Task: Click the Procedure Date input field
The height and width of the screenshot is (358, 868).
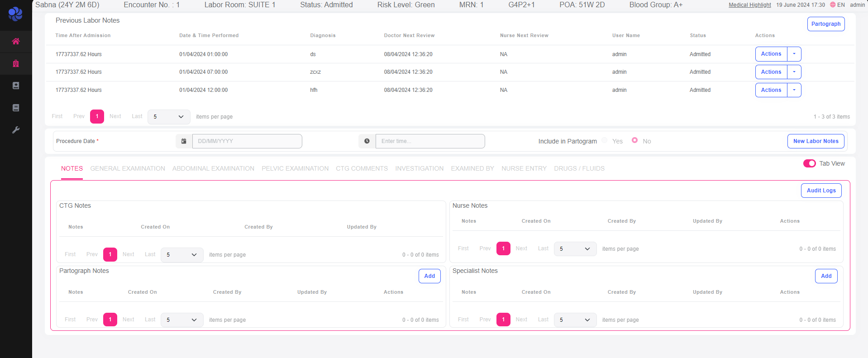Action: 247,141
